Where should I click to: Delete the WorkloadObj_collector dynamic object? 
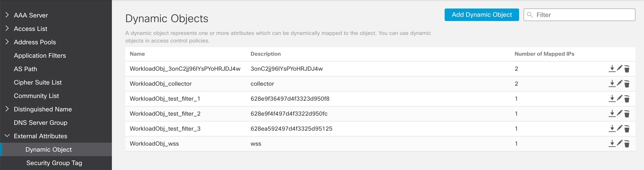627,84
